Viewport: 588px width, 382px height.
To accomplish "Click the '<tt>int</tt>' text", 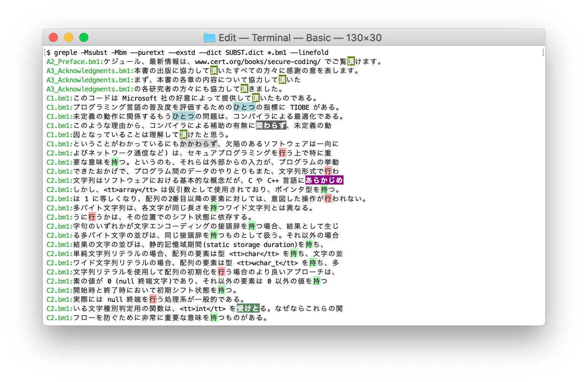I will tap(203, 309).
